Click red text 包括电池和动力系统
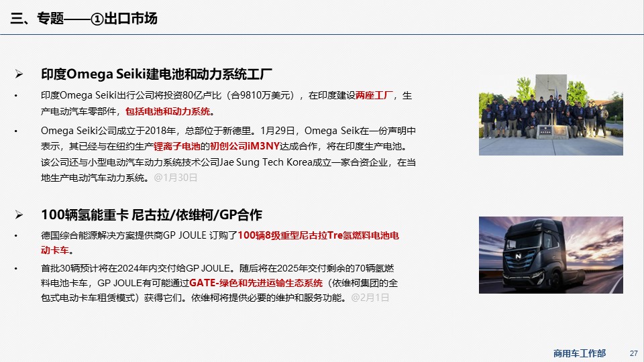The image size is (644, 362). 168,111
